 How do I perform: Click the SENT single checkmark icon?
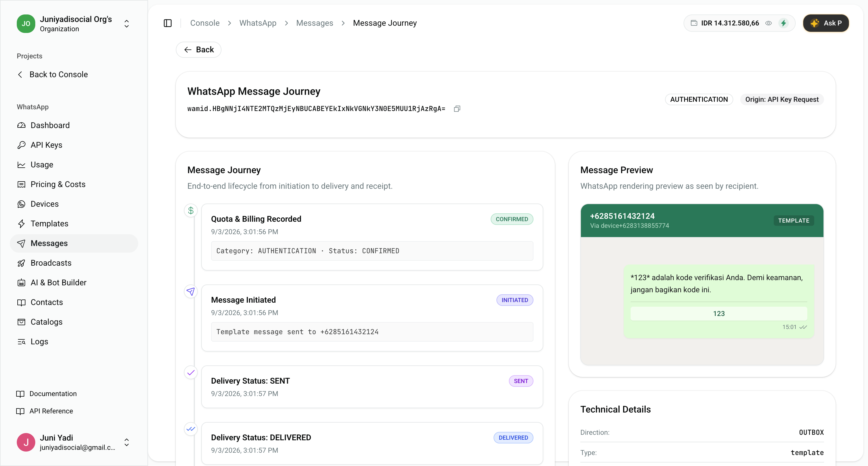191,372
